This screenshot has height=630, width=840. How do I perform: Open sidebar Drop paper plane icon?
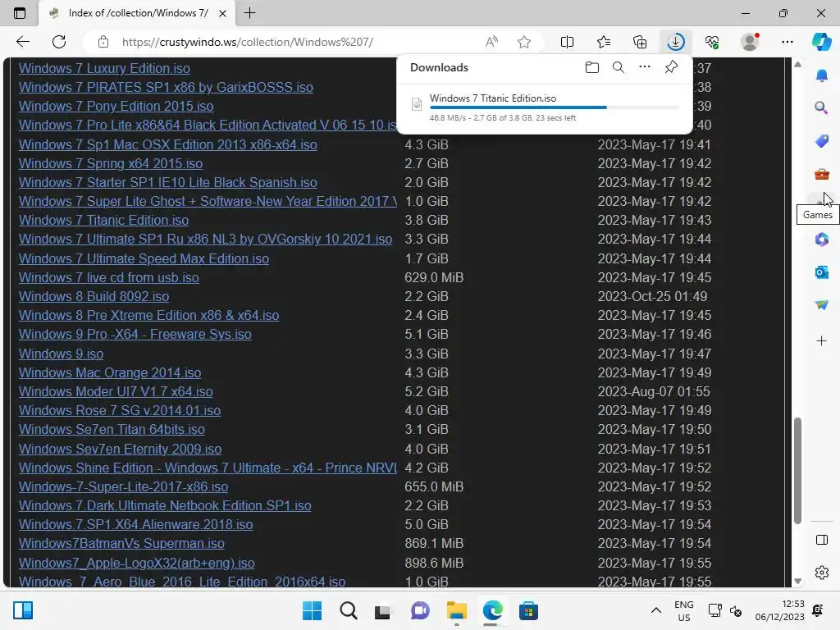point(821,305)
